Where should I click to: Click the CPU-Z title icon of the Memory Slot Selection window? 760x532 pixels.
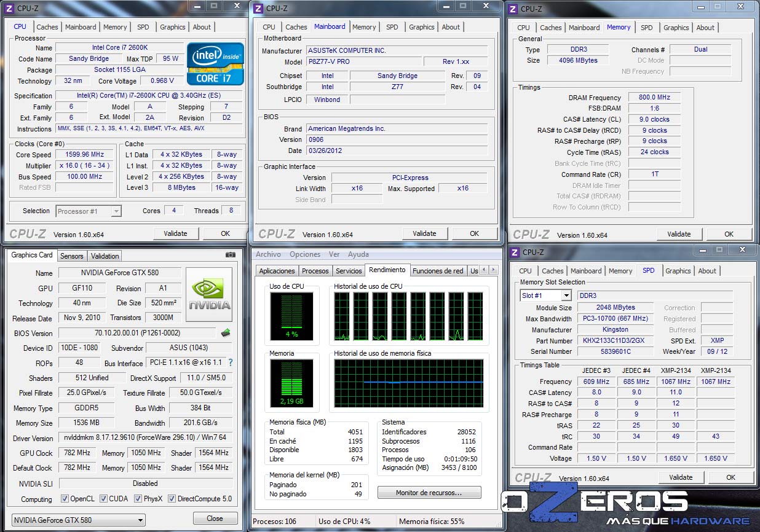515,252
